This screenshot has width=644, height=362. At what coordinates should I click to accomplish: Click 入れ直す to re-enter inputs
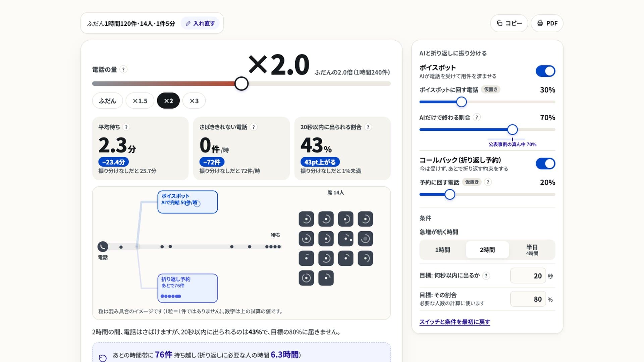pos(200,23)
